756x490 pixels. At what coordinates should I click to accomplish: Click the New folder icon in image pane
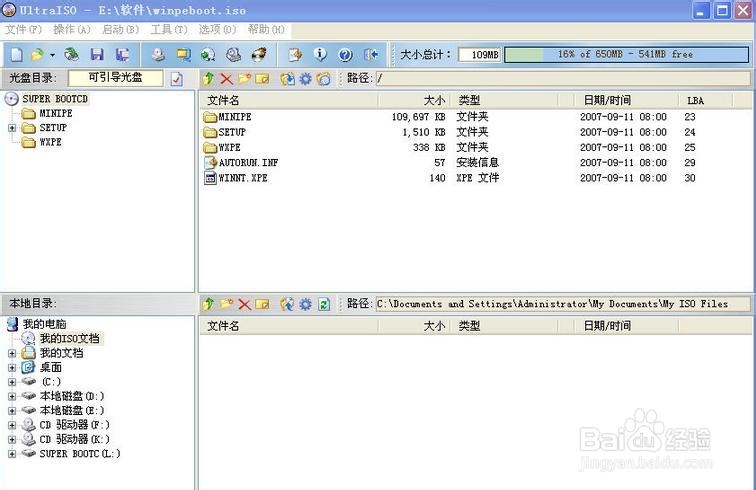(x=244, y=79)
